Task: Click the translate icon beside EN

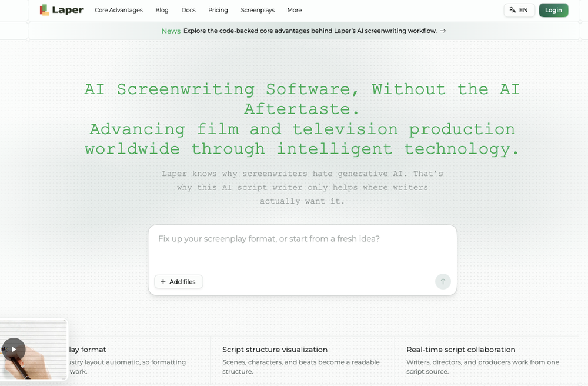Action: pos(513,10)
